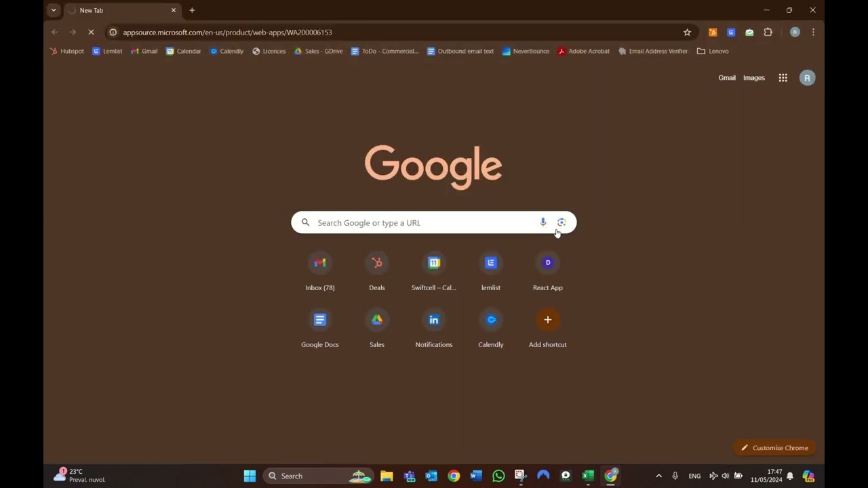Image resolution: width=868 pixels, height=488 pixels.
Task: Open the clock and date flyout
Action: (x=766, y=476)
